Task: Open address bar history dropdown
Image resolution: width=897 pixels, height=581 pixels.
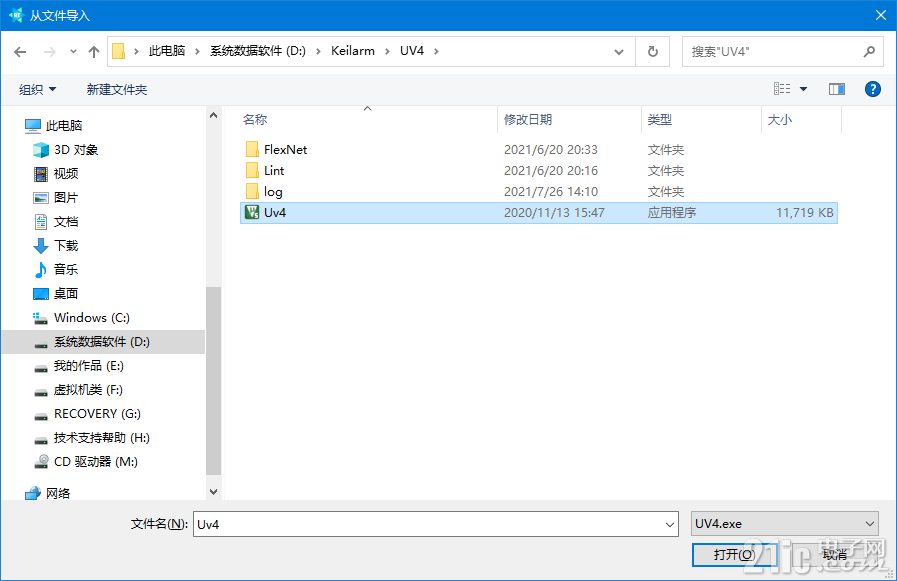Action: point(618,52)
